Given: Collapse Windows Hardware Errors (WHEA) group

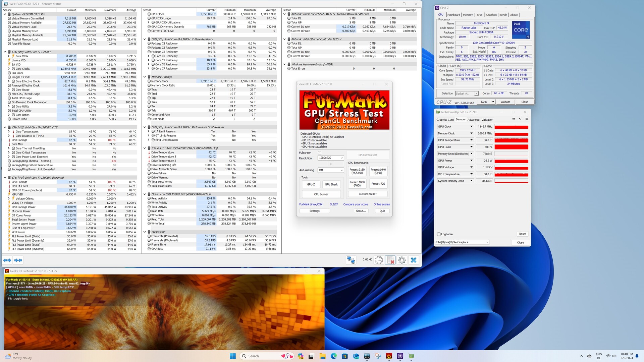Looking at the screenshot, I should tap(284, 64).
